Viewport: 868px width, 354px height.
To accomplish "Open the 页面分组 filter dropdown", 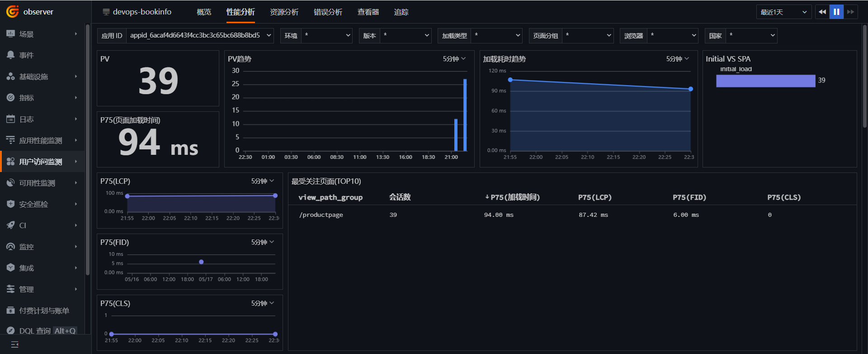I will point(588,35).
